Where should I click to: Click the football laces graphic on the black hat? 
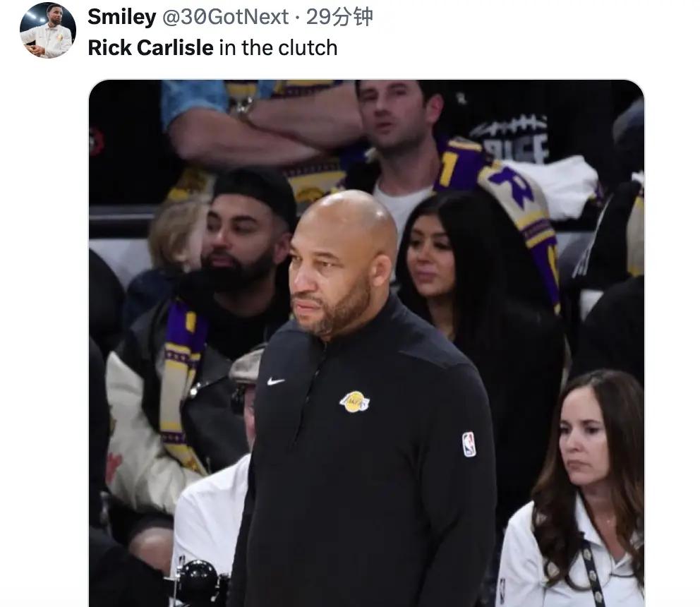(509, 125)
